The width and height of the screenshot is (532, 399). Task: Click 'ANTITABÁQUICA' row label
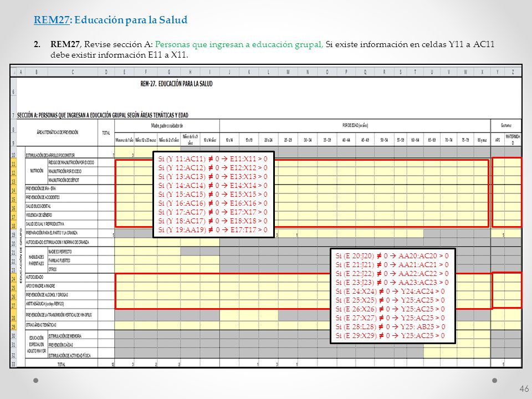(x=45, y=304)
